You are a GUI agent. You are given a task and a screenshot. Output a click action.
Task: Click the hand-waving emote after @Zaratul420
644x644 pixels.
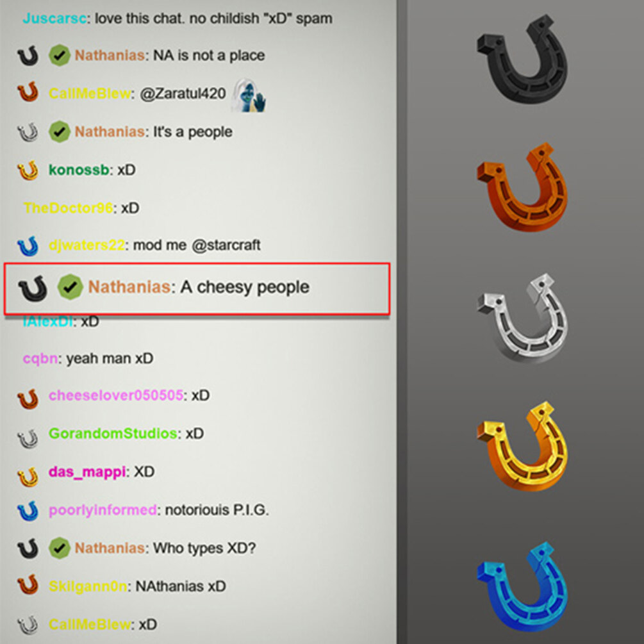click(249, 95)
